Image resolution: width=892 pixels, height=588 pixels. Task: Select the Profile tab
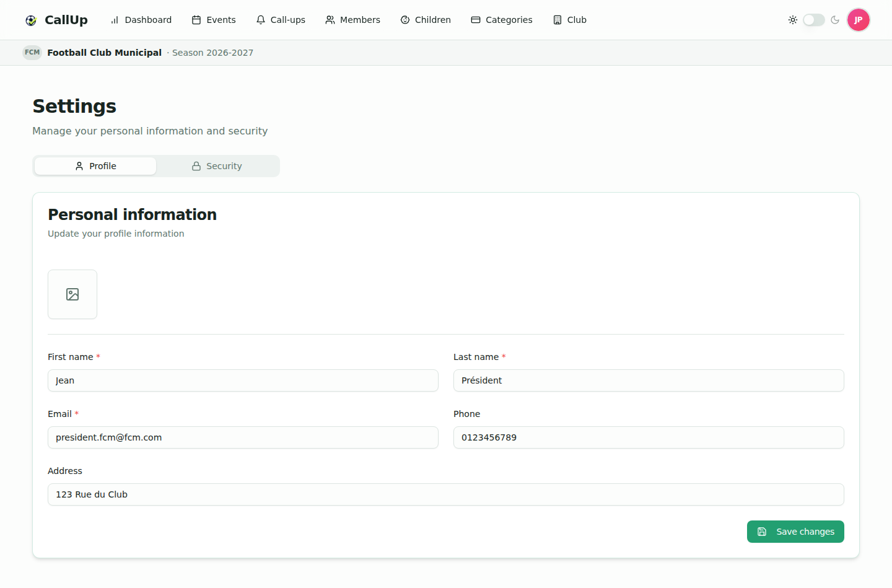(95, 166)
